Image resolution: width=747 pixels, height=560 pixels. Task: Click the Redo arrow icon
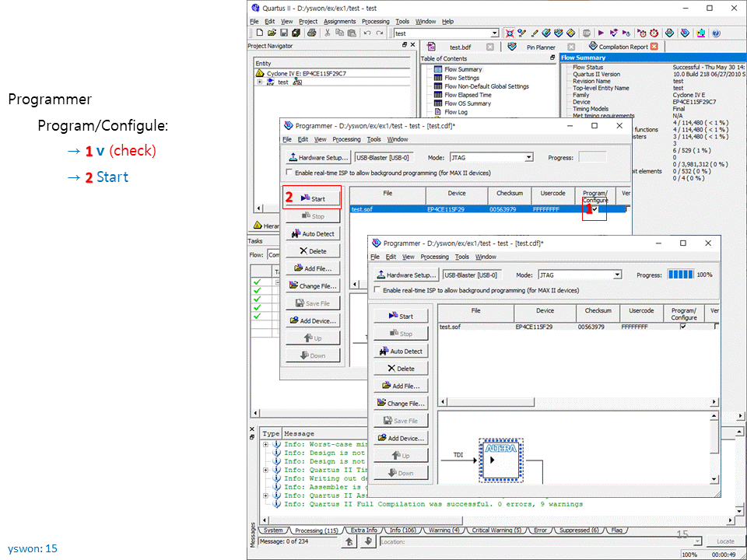(379, 33)
